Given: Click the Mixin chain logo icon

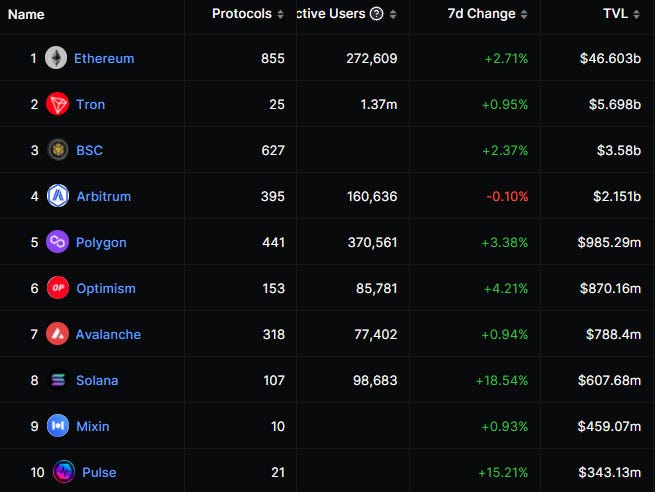Looking at the screenshot, I should click(58, 426).
